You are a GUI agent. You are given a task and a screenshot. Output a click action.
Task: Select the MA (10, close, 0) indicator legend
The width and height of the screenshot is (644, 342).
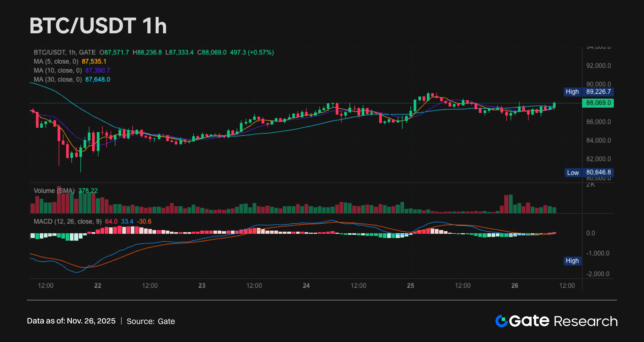tap(58, 71)
